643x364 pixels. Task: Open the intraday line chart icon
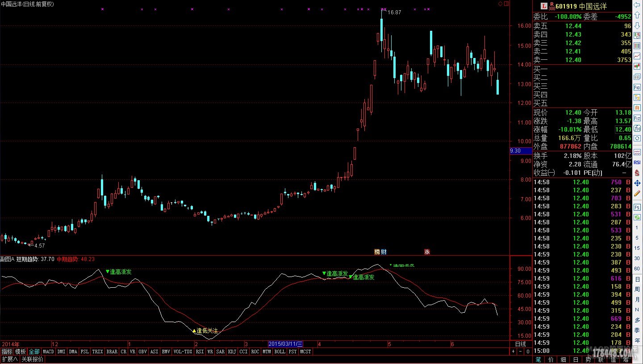[x=637, y=56]
